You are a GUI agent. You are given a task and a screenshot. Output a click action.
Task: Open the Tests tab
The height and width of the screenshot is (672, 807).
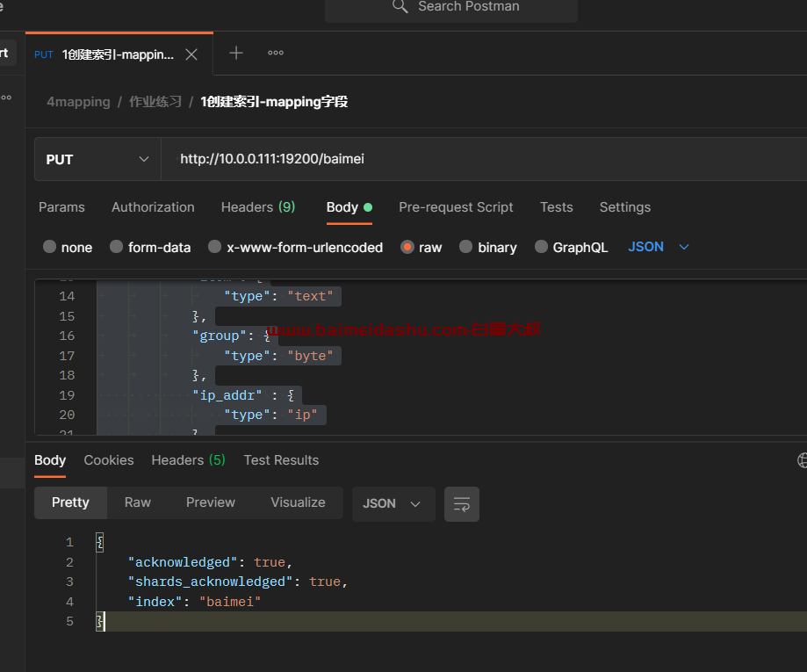pos(557,207)
